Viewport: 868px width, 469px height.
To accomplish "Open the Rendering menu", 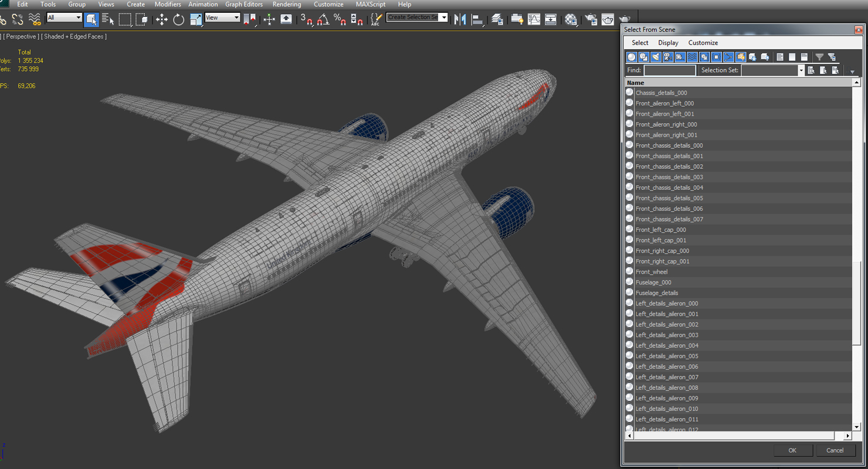I will coord(287,4).
